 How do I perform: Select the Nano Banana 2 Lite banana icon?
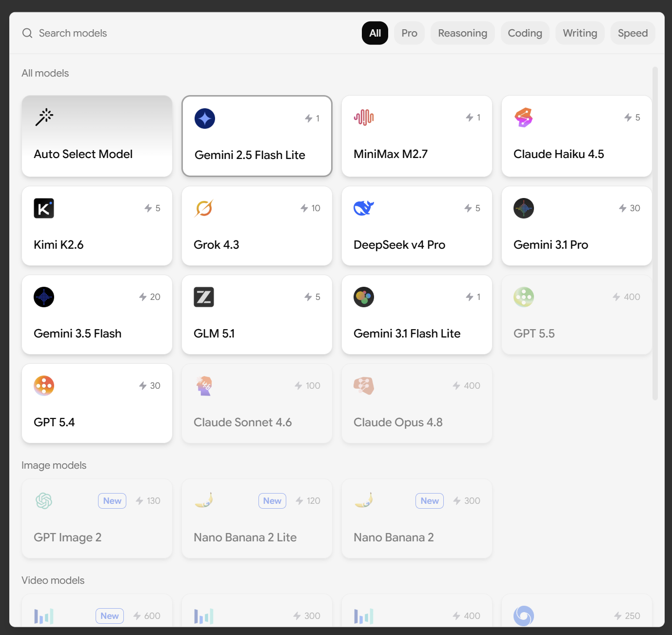pyautogui.click(x=204, y=501)
